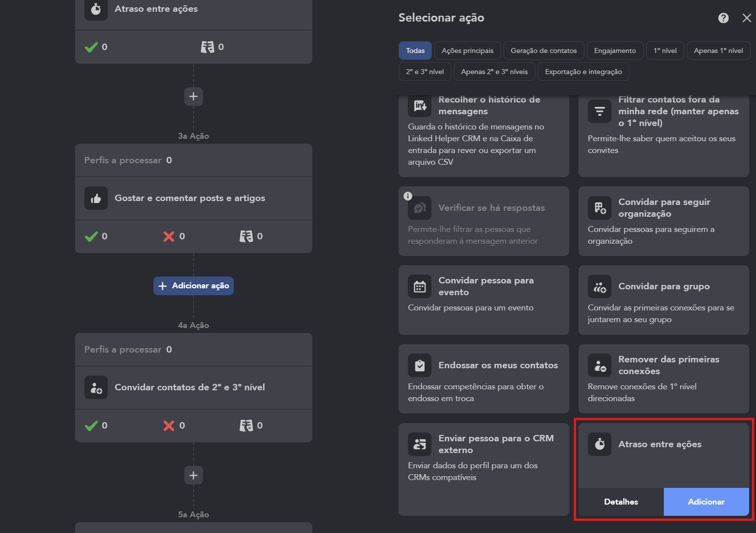
Task: Open the help question mark icon
Action: tap(723, 18)
